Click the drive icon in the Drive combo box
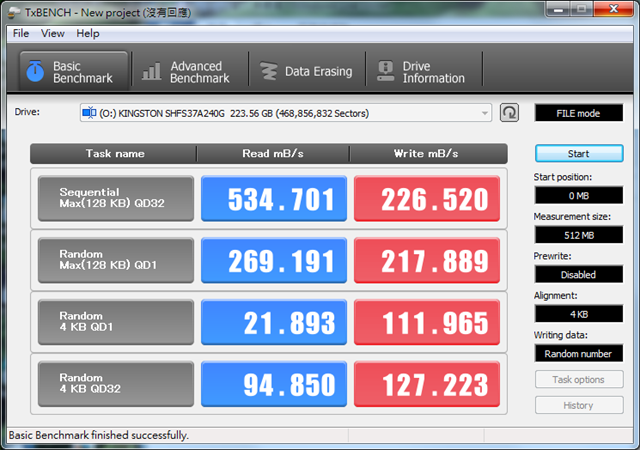The width and height of the screenshot is (640, 450). (x=89, y=112)
